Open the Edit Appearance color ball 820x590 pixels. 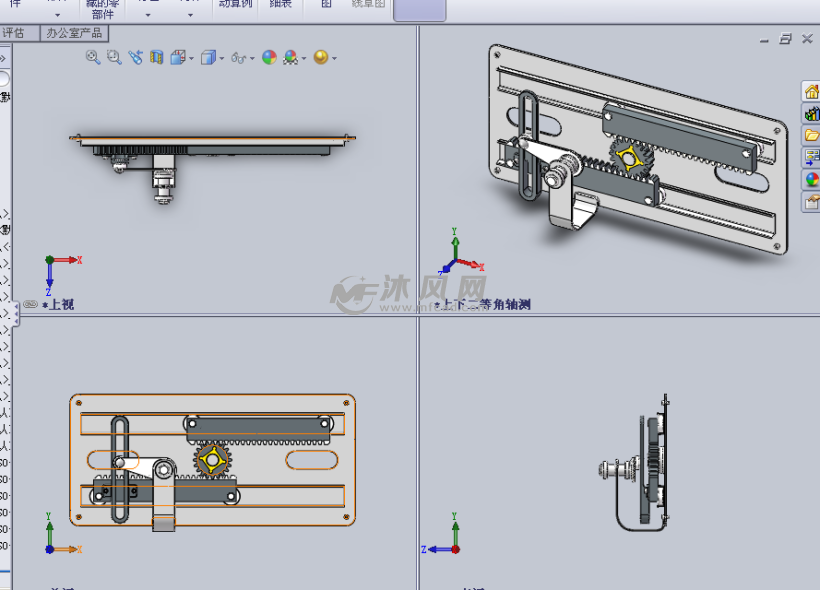[x=269, y=58]
